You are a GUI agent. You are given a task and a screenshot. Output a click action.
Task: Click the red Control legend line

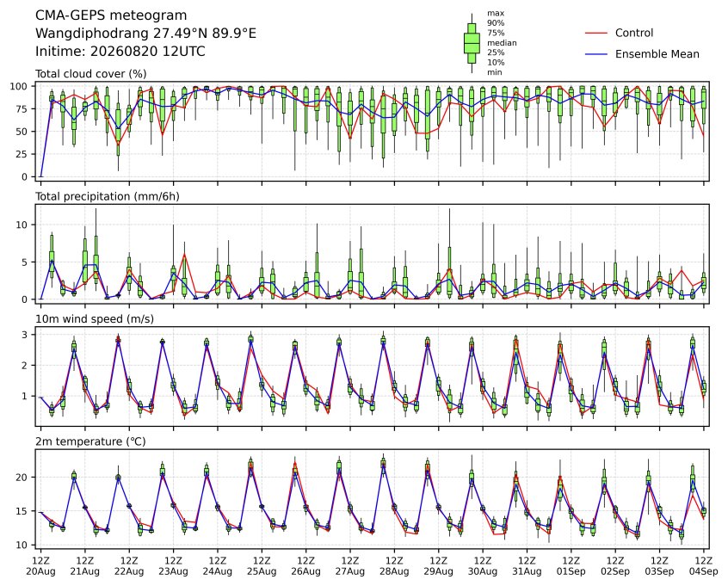point(596,33)
